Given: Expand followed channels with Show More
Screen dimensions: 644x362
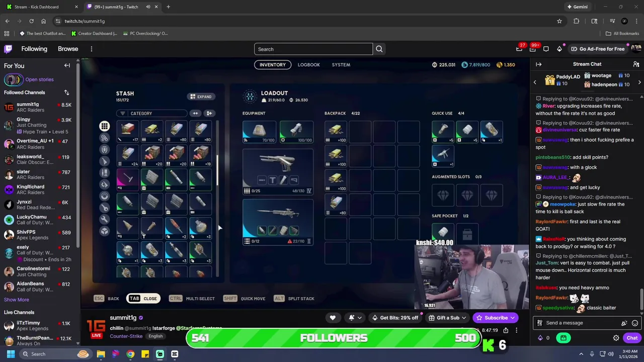Looking at the screenshot, I should tap(17, 300).
